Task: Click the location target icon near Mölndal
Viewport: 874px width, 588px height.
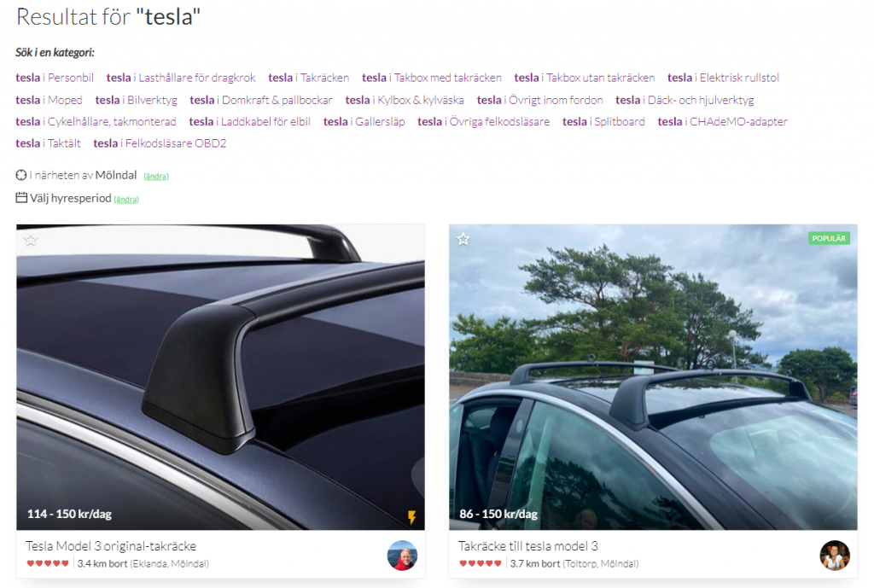Action: click(21, 175)
